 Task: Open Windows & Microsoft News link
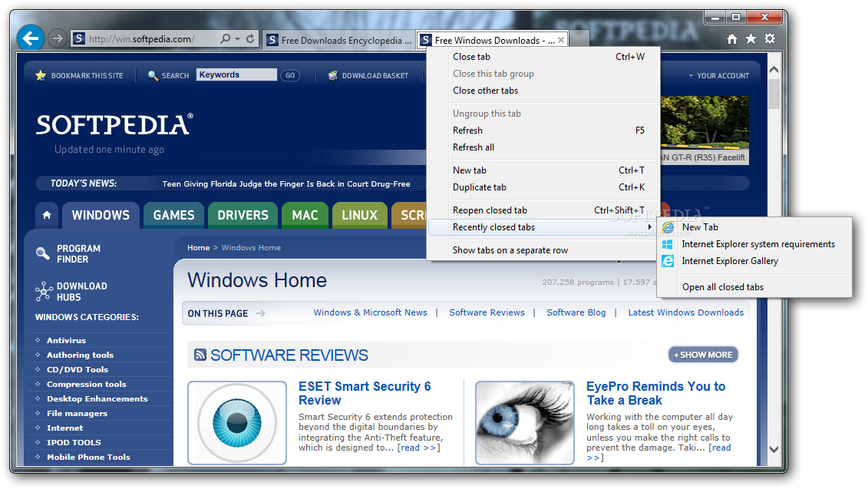(x=371, y=312)
